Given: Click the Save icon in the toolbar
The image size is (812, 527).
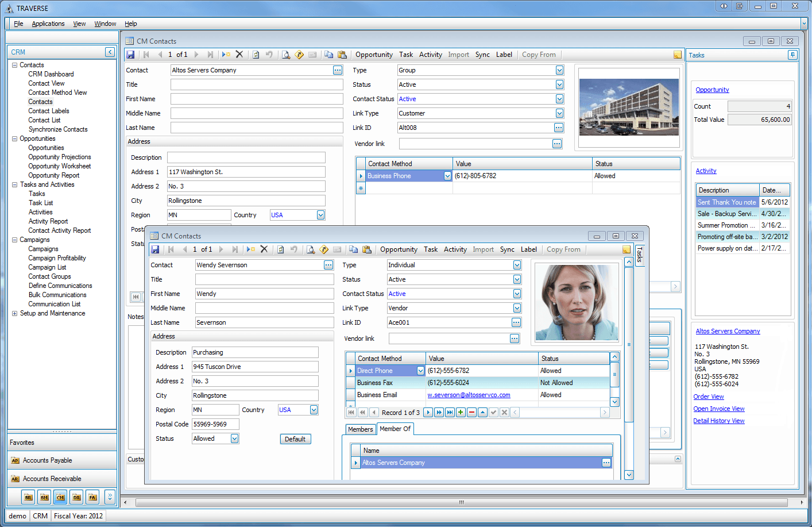Looking at the screenshot, I should [155, 249].
